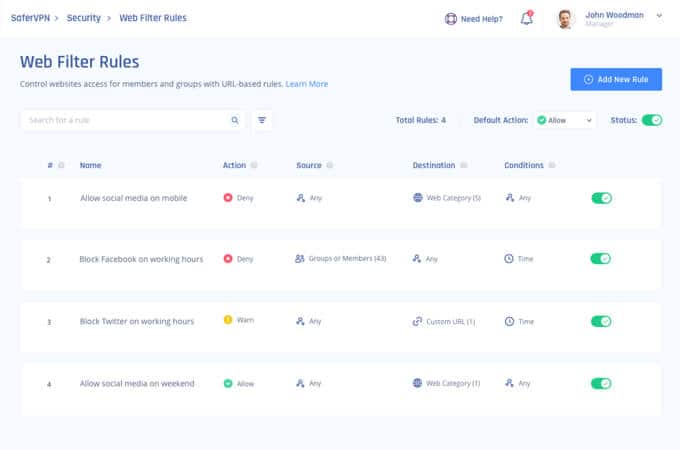This screenshot has height=450, width=680.
Task: Open the filter options icon
Action: pos(262,120)
